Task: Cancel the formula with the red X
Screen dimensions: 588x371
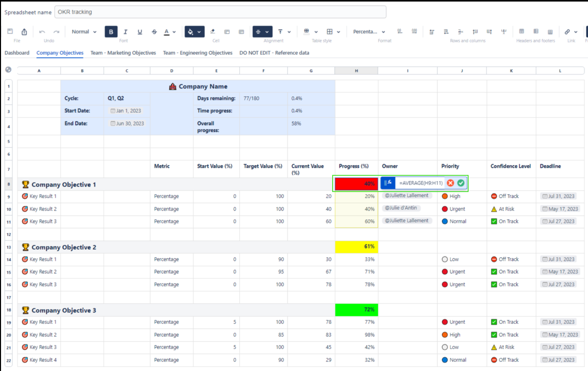Action: [450, 183]
